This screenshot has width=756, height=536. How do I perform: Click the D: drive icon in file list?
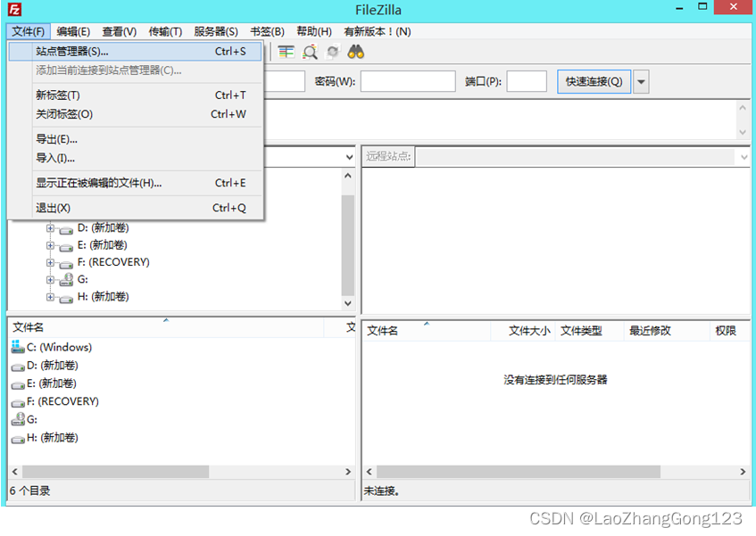pos(18,367)
